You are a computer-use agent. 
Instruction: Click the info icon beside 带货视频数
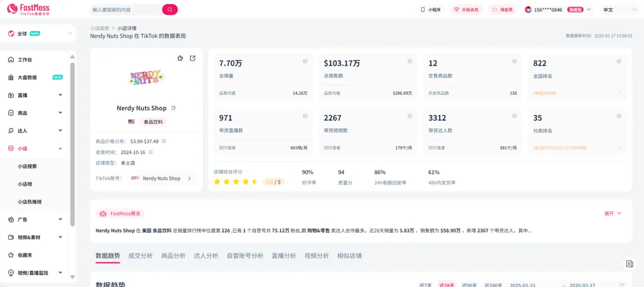pyautogui.click(x=410, y=116)
